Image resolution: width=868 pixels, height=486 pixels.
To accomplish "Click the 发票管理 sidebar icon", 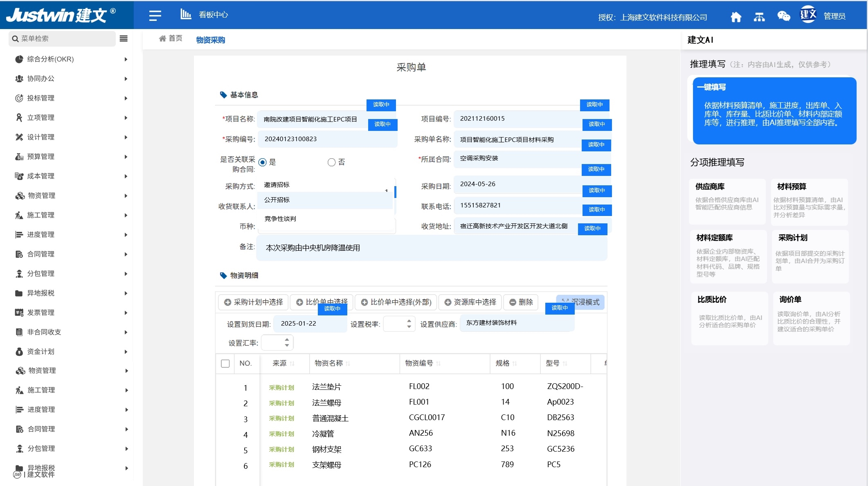I will click(19, 313).
